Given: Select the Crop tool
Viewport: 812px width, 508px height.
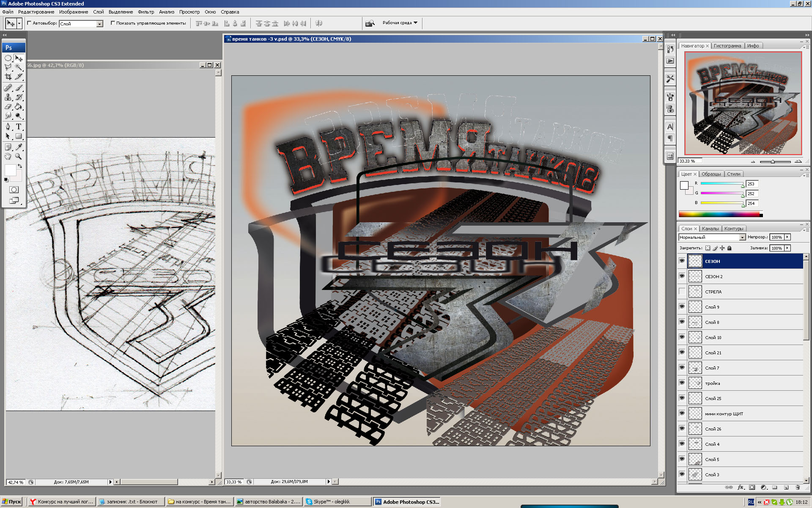Looking at the screenshot, I should click(8, 77).
